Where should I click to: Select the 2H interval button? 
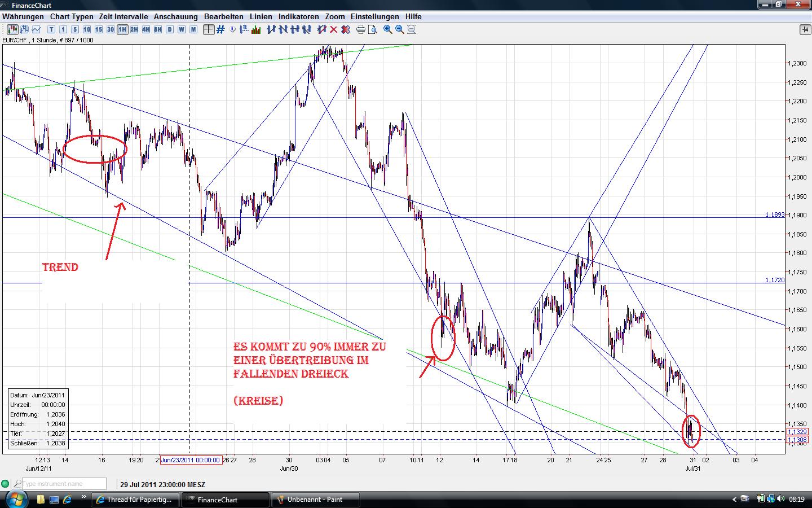(134, 29)
